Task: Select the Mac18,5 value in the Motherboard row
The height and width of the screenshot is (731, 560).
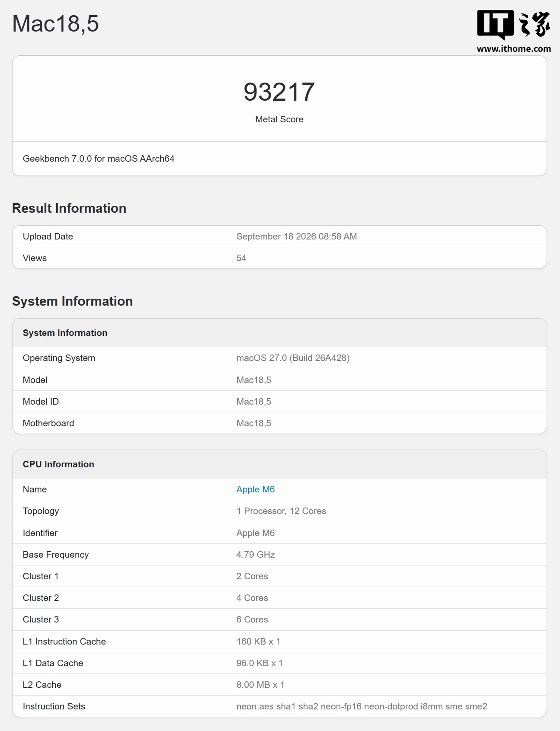Action: (254, 423)
